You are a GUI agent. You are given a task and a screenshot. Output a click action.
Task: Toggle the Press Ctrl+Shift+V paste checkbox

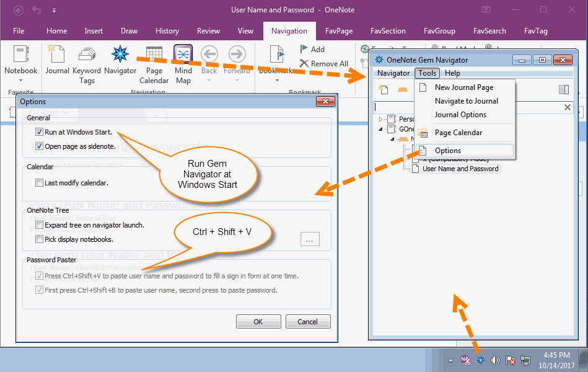click(39, 276)
